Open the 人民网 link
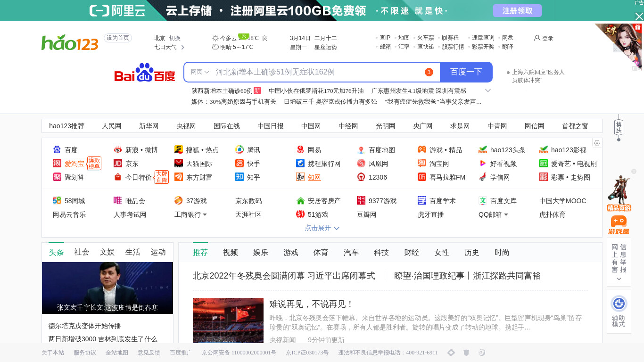Viewport: 644px width, 362px height. coord(112,126)
